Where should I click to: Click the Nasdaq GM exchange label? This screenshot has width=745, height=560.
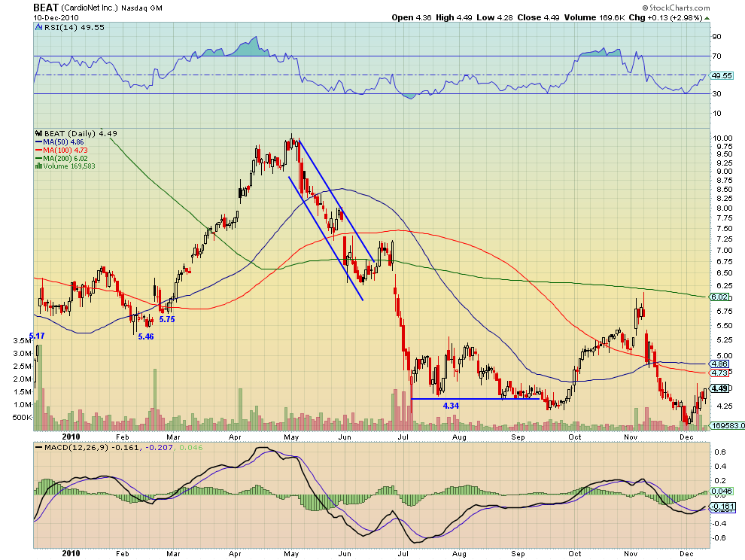click(x=141, y=8)
